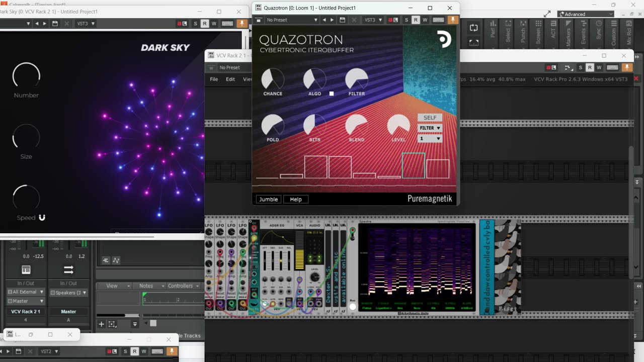This screenshot has height=362, width=644.
Task: Click the BLEND knob in Quazotron
Action: click(357, 125)
